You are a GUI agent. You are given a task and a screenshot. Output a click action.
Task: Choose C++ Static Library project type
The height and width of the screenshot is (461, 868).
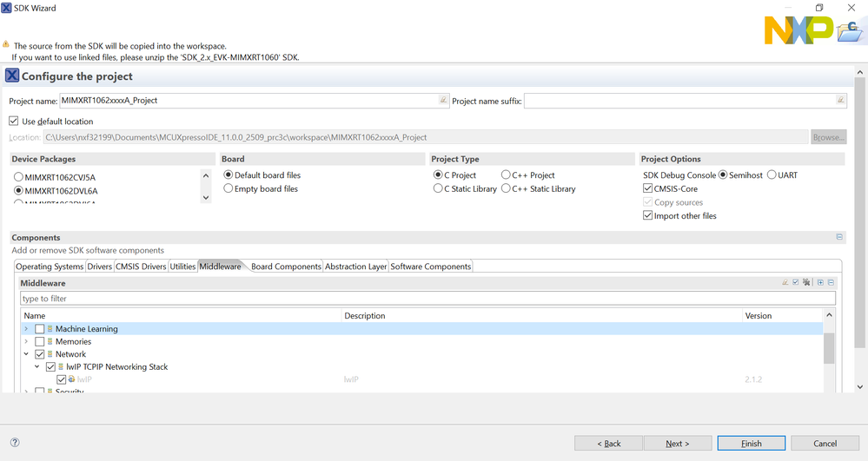[x=506, y=188]
